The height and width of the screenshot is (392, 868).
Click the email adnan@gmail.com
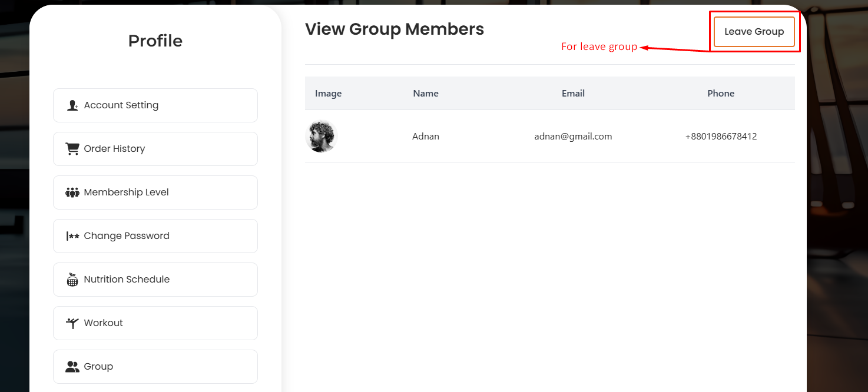[x=572, y=136]
